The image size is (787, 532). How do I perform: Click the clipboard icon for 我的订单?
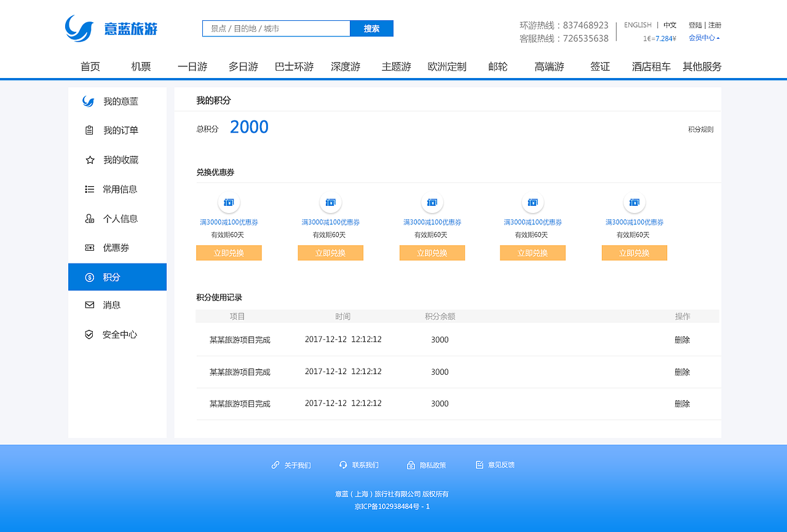90,130
